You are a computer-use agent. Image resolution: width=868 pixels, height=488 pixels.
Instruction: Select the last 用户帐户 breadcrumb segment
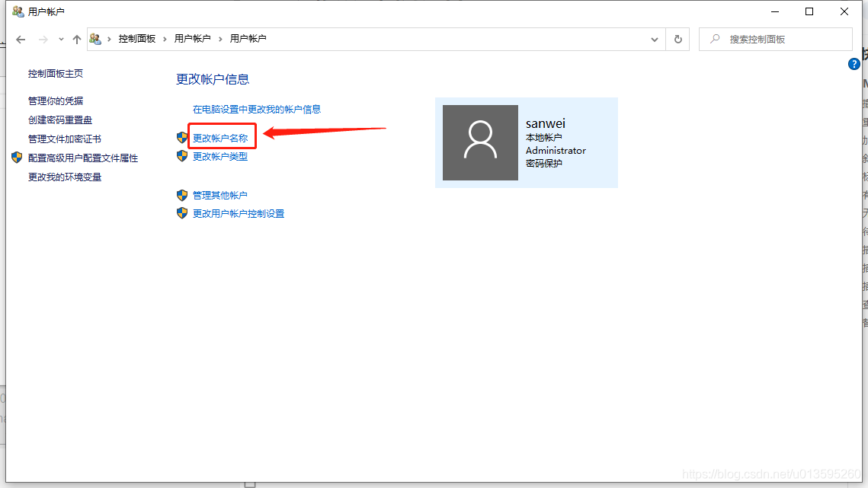coord(248,39)
